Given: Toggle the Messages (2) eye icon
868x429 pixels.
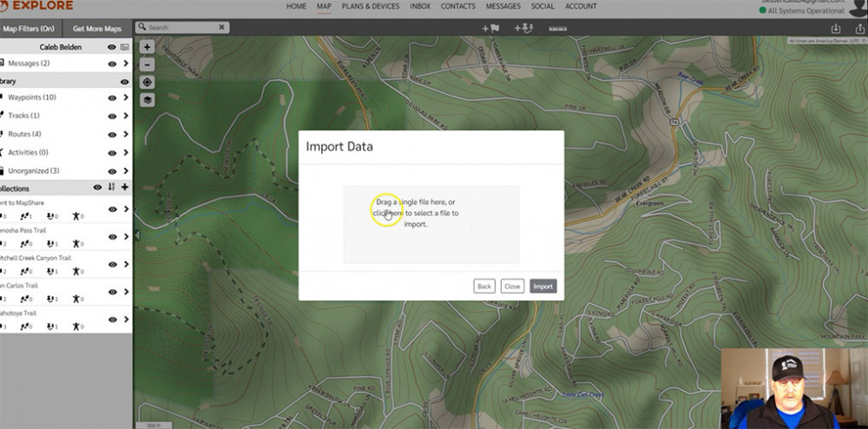Looking at the screenshot, I should (112, 63).
